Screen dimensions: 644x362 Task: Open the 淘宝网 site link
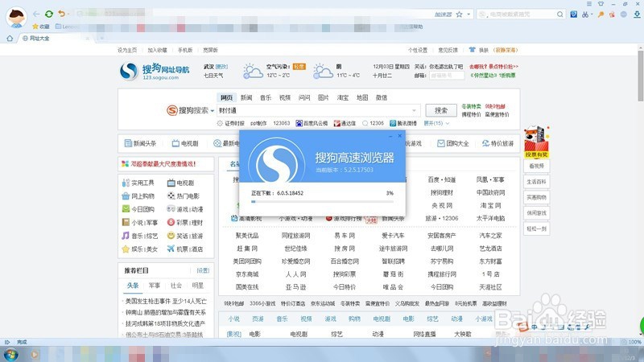[490, 205]
